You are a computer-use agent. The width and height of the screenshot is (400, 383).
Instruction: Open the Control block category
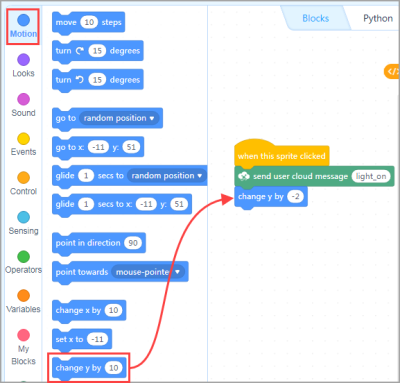pyautogui.click(x=23, y=184)
